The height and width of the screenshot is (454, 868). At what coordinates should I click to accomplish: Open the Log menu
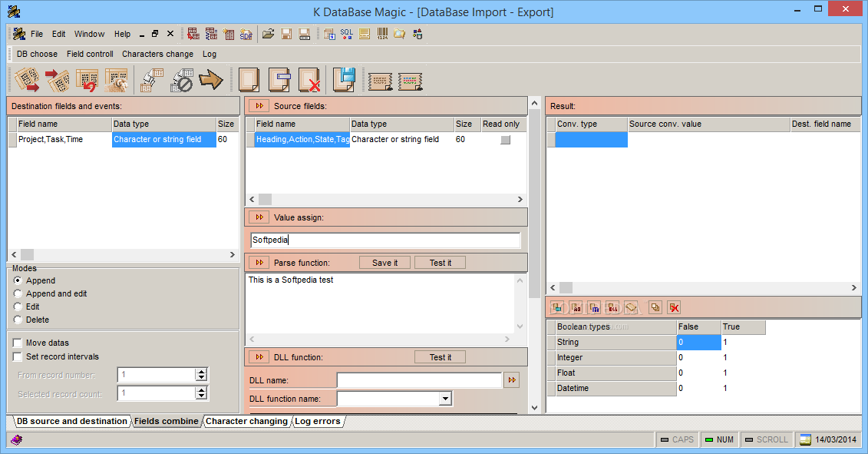[210, 54]
